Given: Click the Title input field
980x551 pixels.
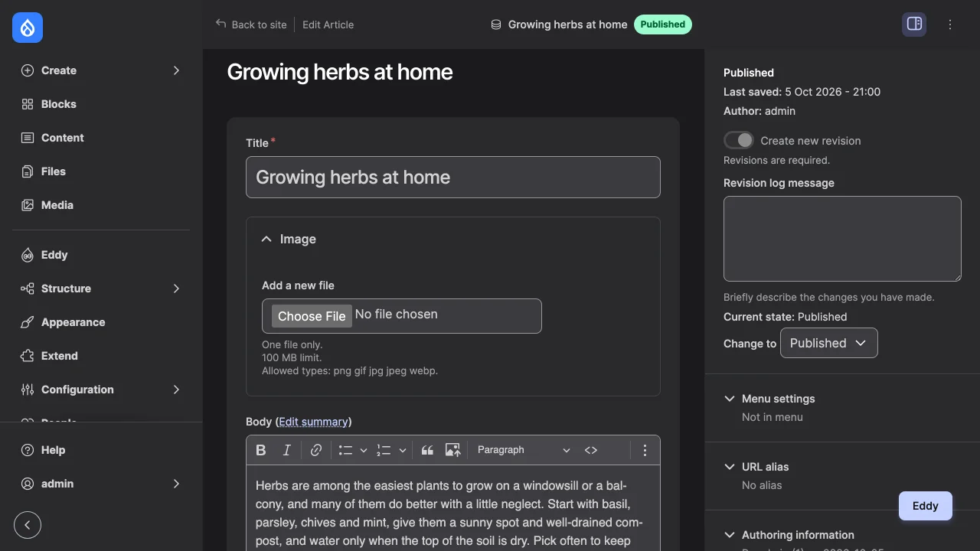Looking at the screenshot, I should point(453,178).
